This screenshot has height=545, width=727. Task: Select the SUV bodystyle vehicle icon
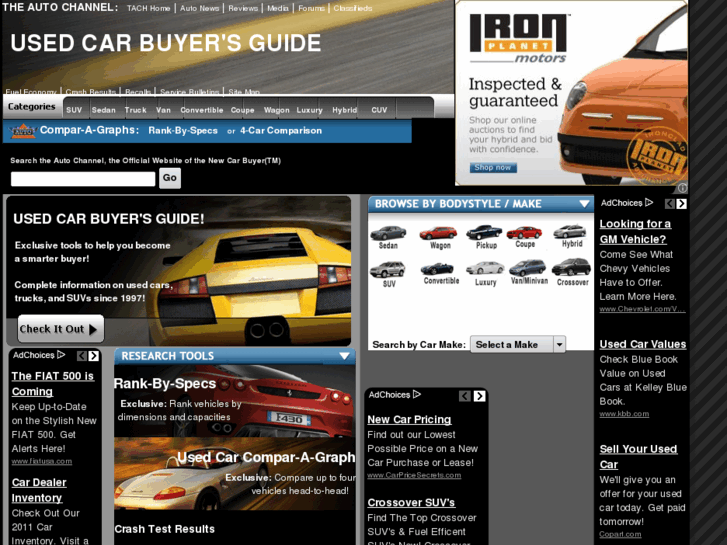click(388, 269)
